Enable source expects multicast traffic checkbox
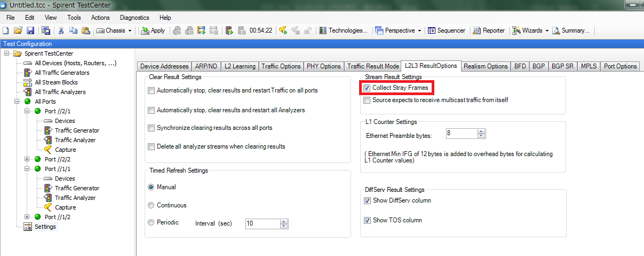The width and height of the screenshot is (644, 256). [367, 100]
